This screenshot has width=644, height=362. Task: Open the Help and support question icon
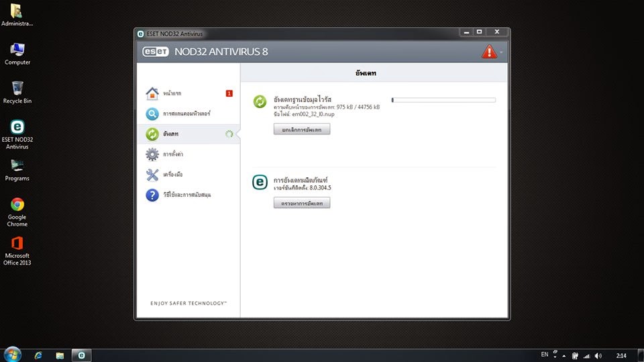pos(152,195)
